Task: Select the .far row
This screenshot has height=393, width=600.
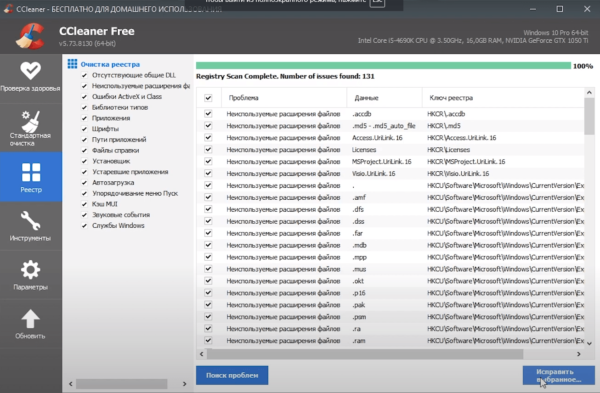Action: coord(390,233)
